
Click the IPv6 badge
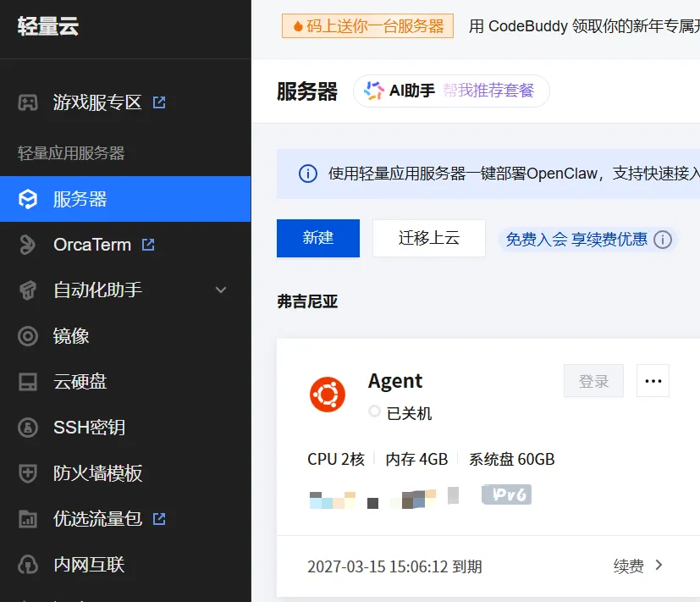point(507,494)
